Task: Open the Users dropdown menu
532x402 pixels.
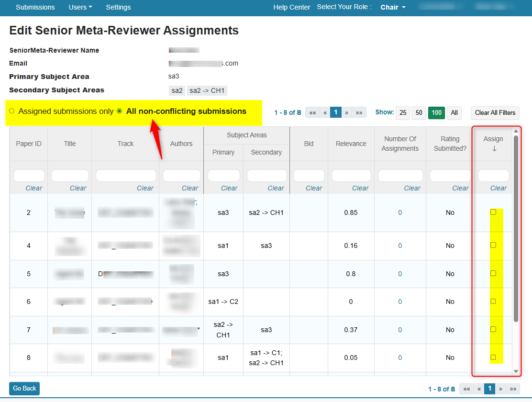Action: pyautogui.click(x=80, y=7)
